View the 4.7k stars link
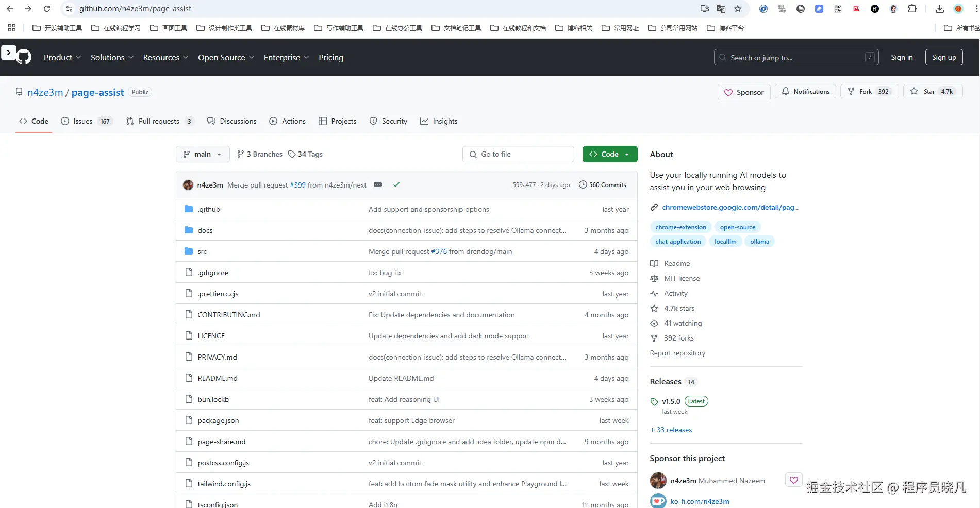Viewport: 980px width, 508px height. 679,308
